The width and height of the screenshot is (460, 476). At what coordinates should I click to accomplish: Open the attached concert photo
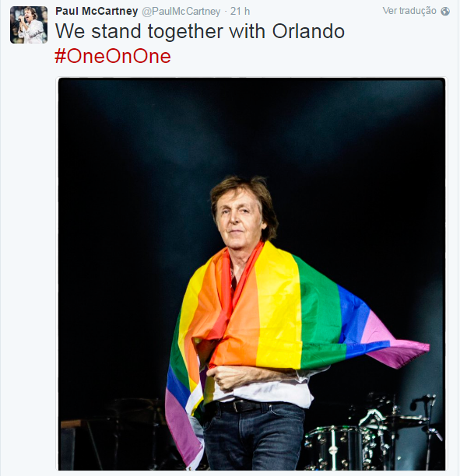pyautogui.click(x=251, y=274)
